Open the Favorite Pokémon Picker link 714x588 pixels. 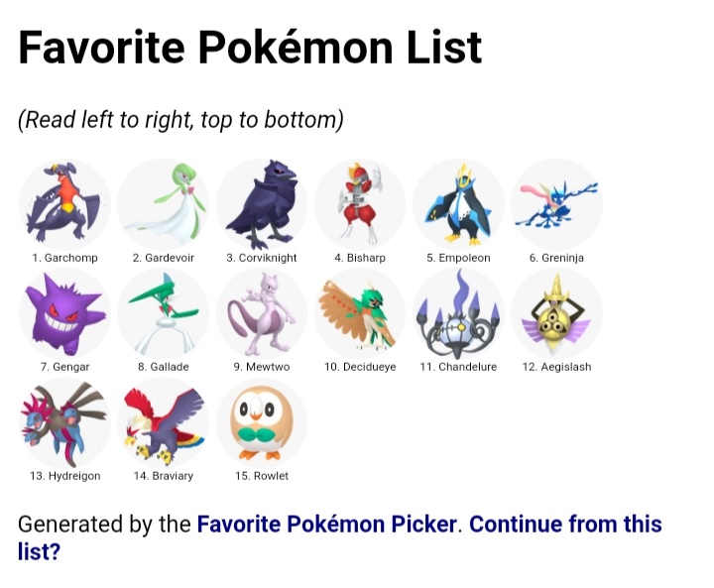(326, 524)
